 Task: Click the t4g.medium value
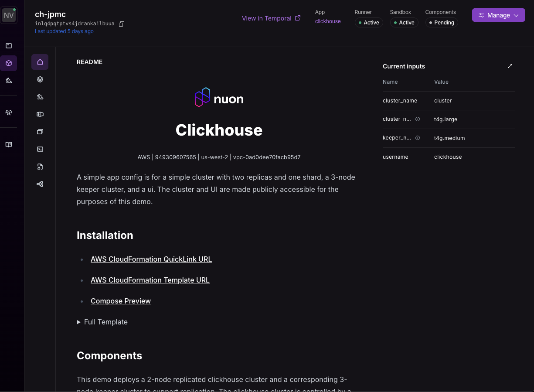pos(449,138)
